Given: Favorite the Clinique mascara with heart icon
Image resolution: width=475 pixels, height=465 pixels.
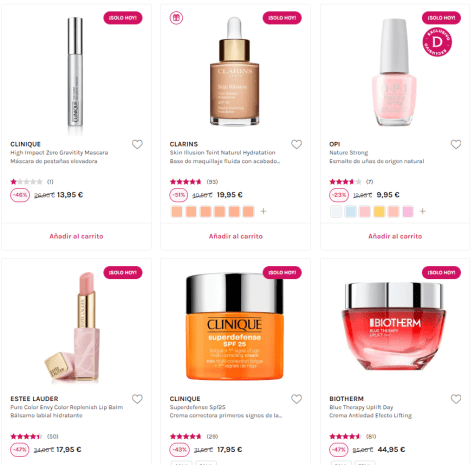Looking at the screenshot, I should coord(137,144).
